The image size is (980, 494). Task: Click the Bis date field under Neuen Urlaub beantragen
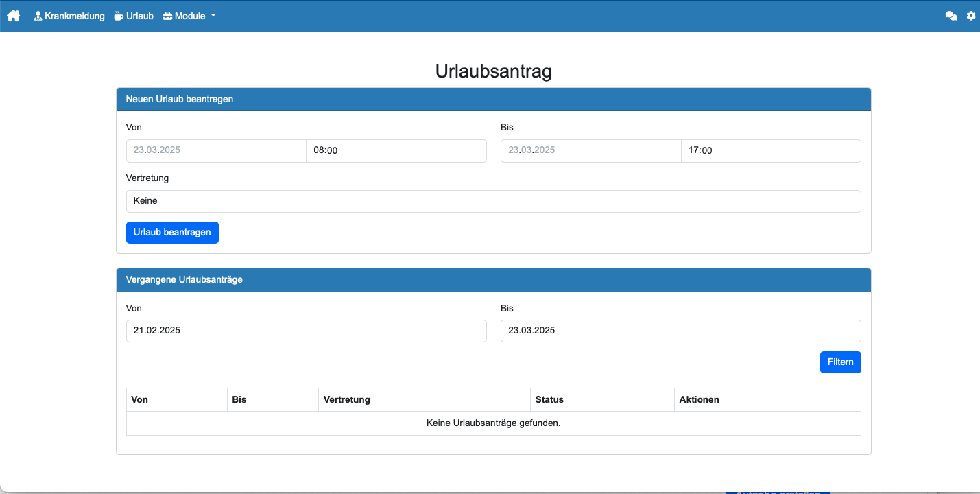point(590,150)
